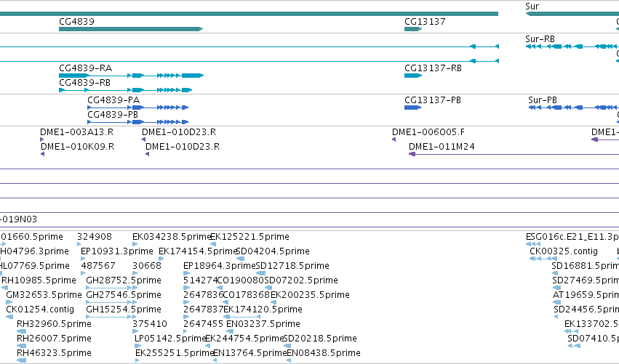
Task: Select the SD07202.5prime EST label
Action: [x=301, y=280]
